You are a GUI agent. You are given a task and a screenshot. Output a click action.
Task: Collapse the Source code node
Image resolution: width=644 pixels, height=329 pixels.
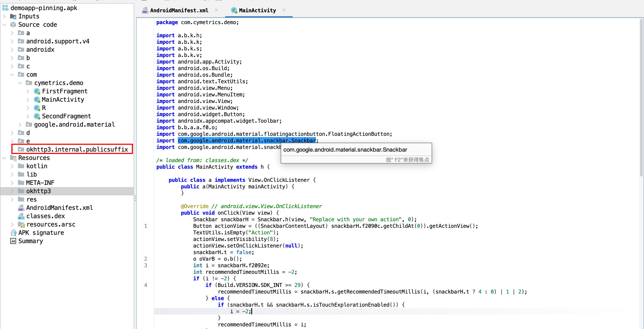(4, 25)
